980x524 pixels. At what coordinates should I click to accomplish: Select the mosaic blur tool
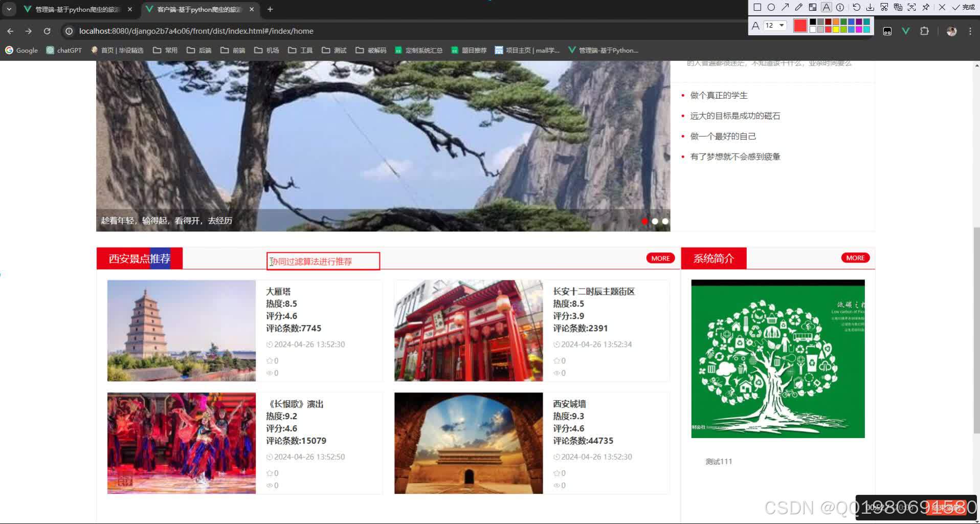(812, 7)
